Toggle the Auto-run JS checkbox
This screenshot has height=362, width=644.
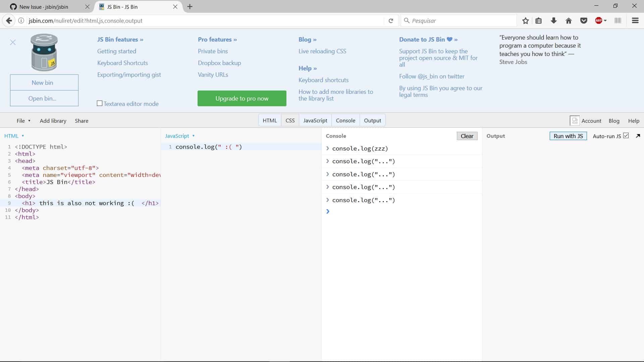[x=626, y=135]
